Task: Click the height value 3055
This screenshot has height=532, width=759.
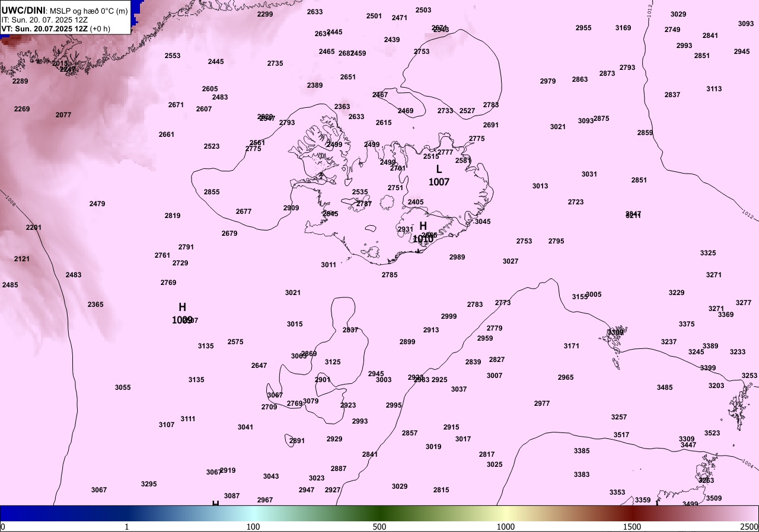Action: point(123,387)
